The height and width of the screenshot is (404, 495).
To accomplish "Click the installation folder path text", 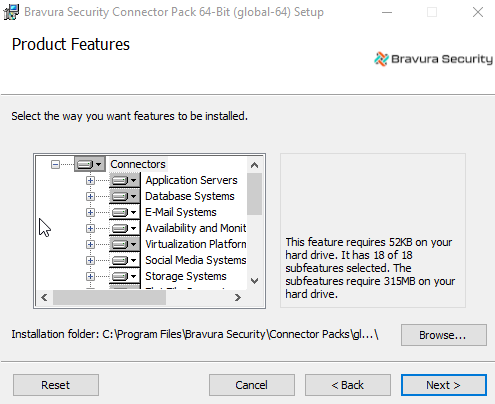I will pos(240,334).
